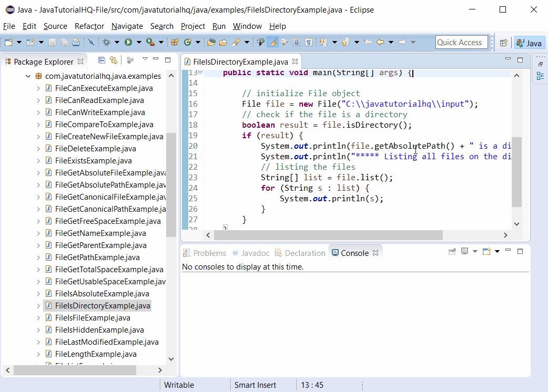Screen dimensions: 548x392
Task: Click the New Java Class icon
Action: (188, 42)
